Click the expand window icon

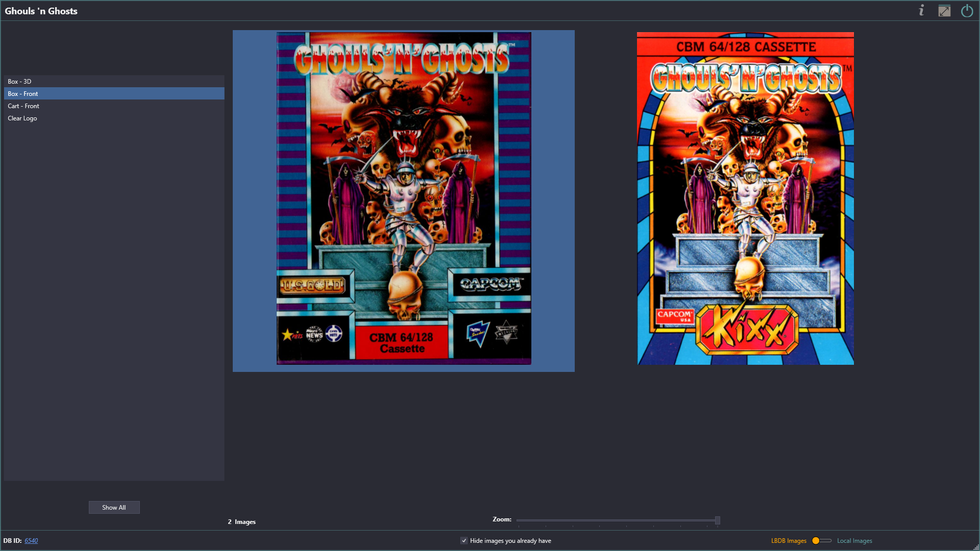pos(944,11)
